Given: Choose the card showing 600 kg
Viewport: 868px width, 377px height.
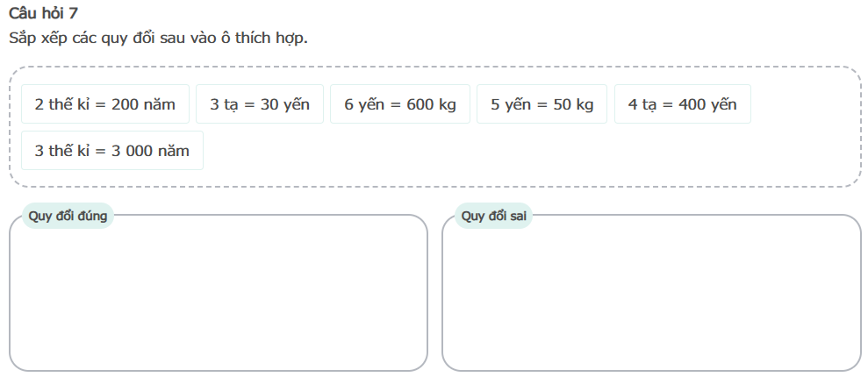Looking at the screenshot, I should (400, 104).
